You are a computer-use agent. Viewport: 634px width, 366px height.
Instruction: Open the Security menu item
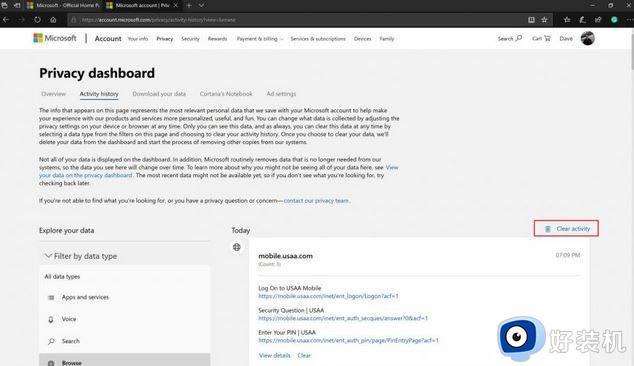click(190, 39)
